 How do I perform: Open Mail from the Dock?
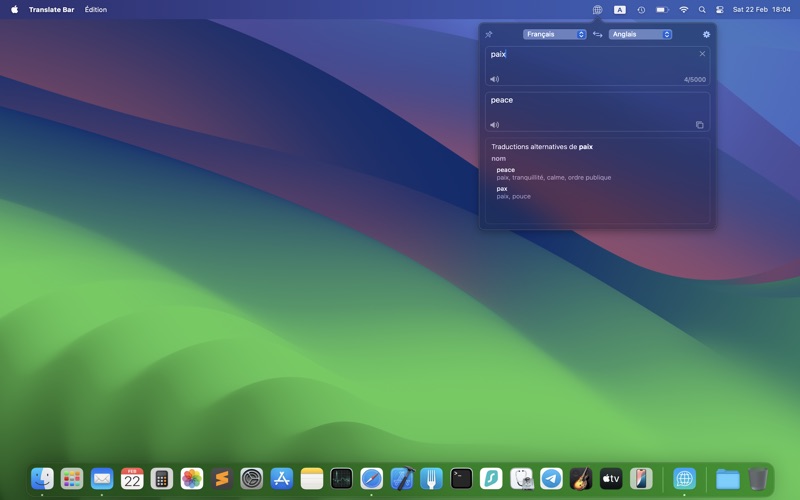coord(102,479)
